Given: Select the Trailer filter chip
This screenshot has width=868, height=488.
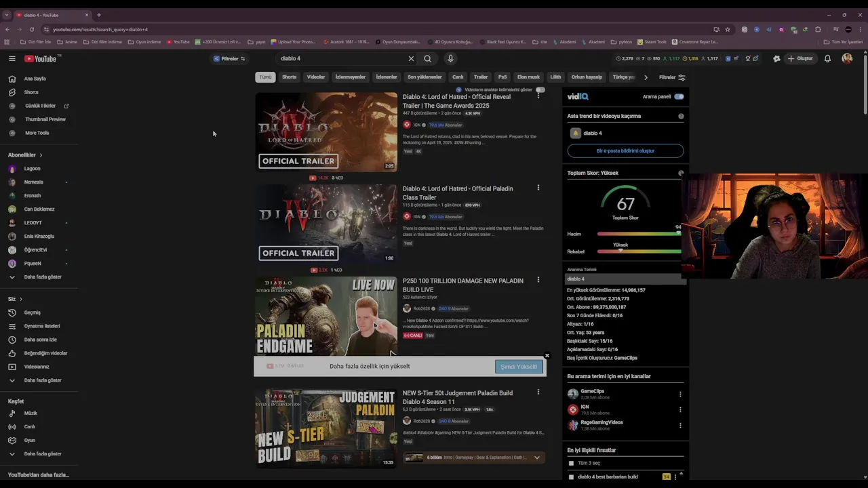Looking at the screenshot, I should (481, 77).
